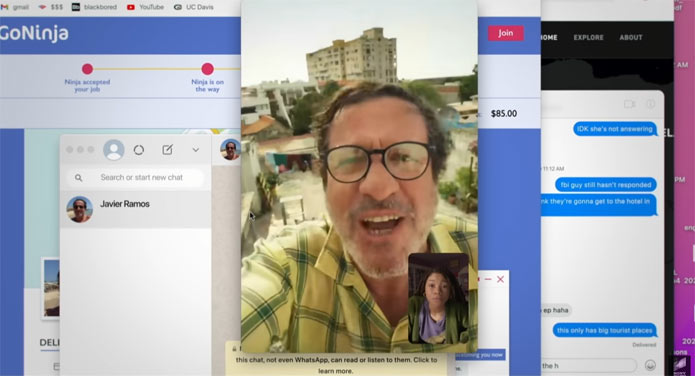Open Javier Ramos chat

[136, 209]
